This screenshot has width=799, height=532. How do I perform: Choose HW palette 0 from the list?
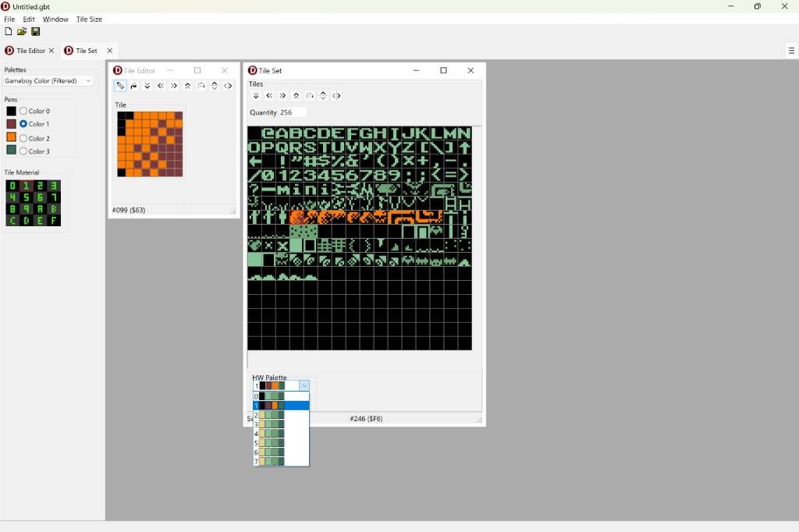click(281, 396)
